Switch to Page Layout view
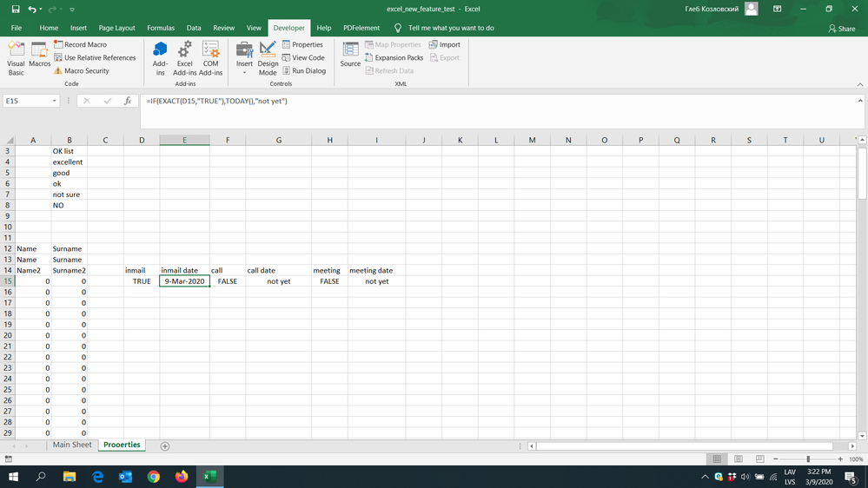The width and height of the screenshot is (868, 488). point(739,459)
